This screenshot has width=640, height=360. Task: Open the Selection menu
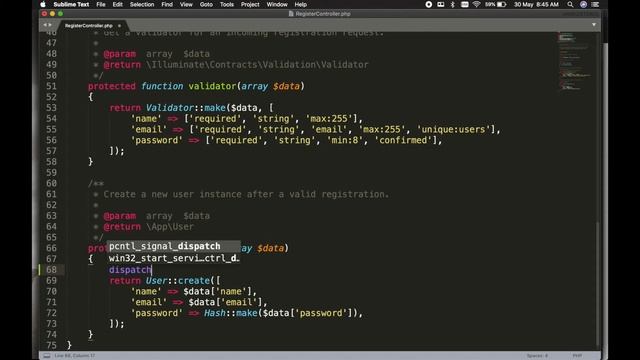pos(142,4)
